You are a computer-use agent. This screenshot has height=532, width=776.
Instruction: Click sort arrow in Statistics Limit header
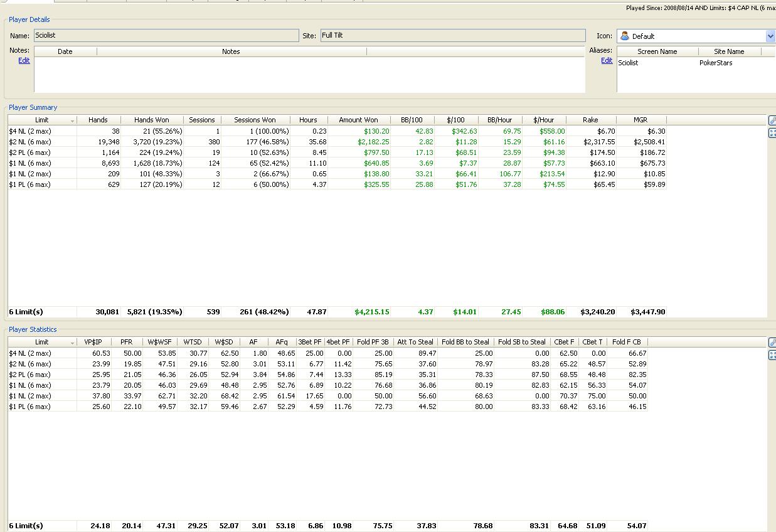pos(72,343)
